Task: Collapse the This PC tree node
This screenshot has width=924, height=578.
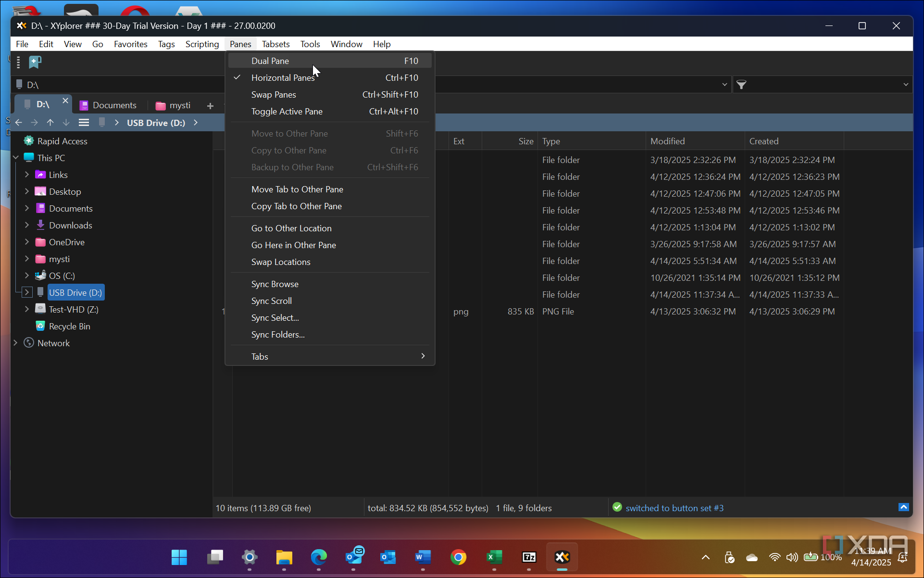Action: (15, 158)
